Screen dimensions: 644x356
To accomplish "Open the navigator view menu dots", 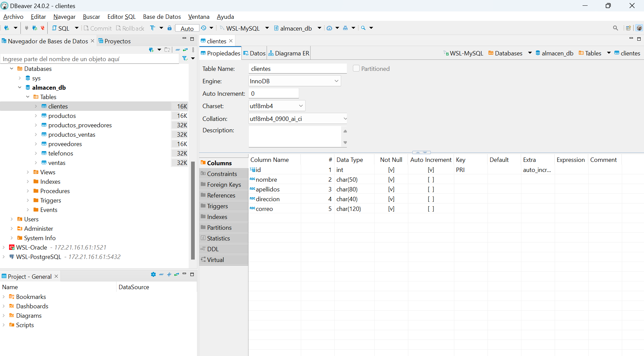I will click(193, 50).
